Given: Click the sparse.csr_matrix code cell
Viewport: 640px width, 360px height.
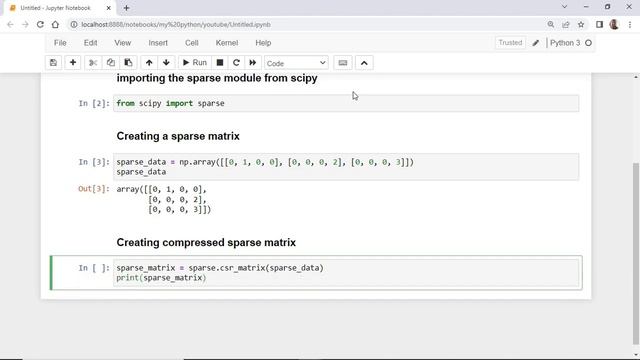Looking at the screenshot, I should coord(346,273).
